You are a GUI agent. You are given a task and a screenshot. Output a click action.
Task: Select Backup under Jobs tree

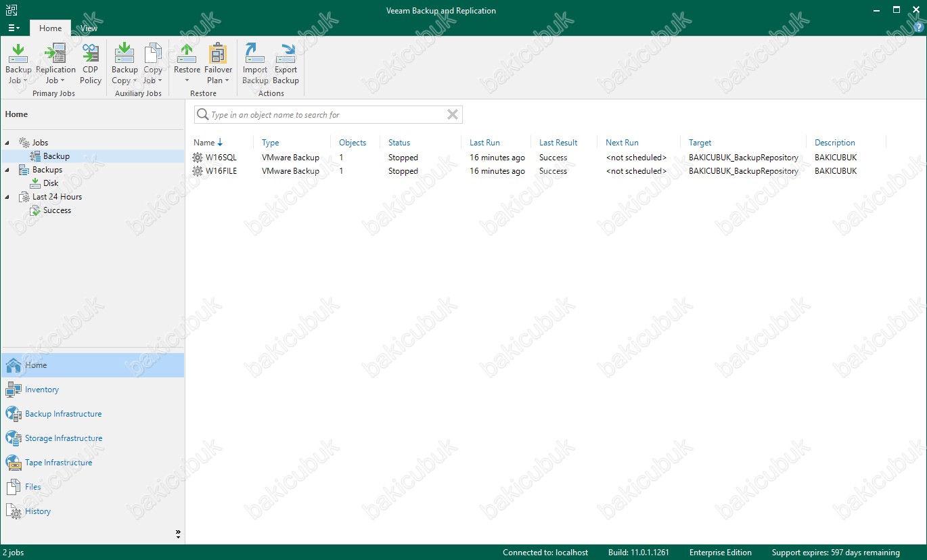click(x=56, y=156)
